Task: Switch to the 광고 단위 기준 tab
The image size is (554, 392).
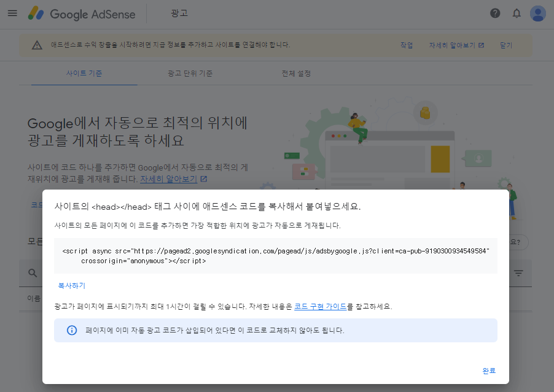Action: [190, 74]
